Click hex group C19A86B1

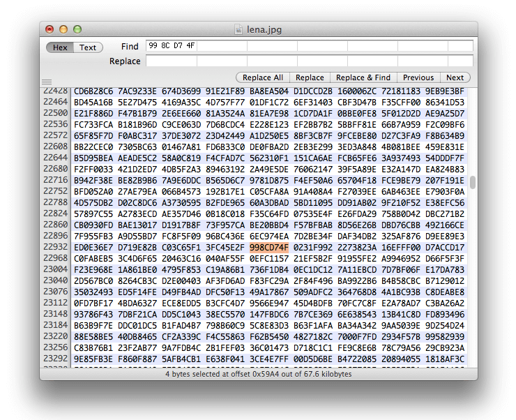coord(225,270)
